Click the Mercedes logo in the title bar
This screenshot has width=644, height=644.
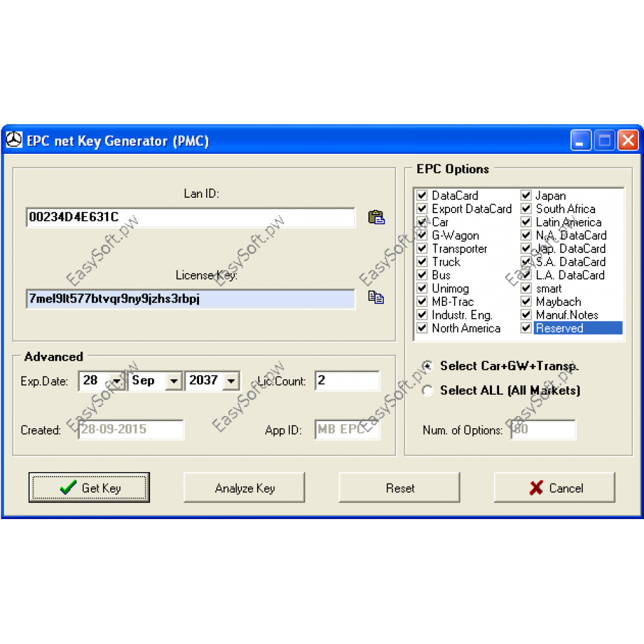coord(14,140)
